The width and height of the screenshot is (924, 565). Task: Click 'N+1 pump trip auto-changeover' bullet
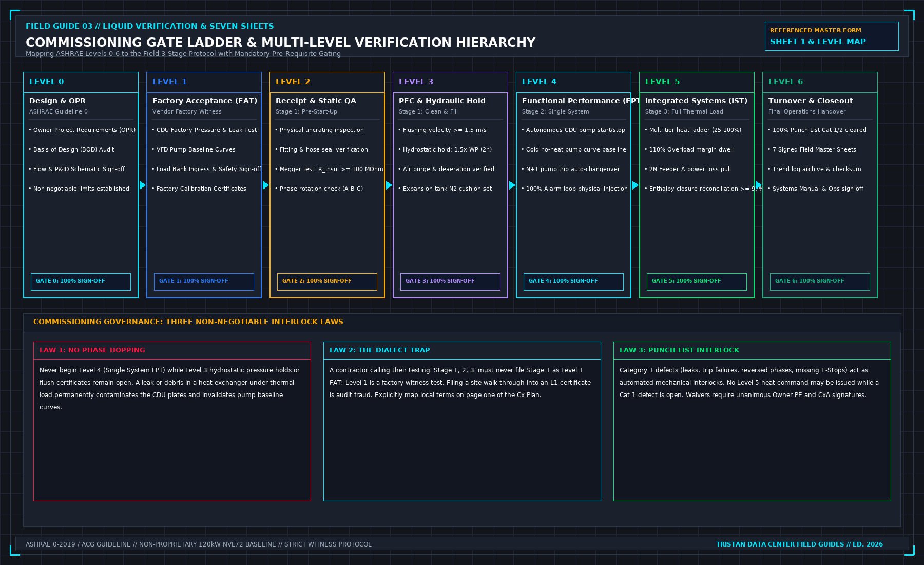pyautogui.click(x=571, y=169)
